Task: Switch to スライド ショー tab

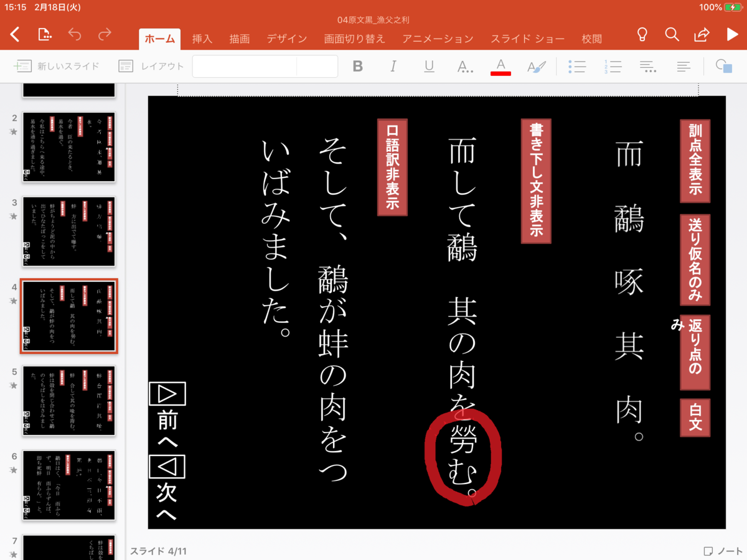Action: click(x=527, y=39)
